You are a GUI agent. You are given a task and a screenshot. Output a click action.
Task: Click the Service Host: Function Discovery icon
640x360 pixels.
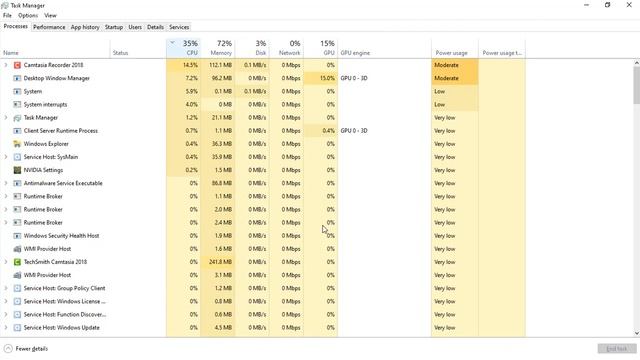[x=17, y=314]
